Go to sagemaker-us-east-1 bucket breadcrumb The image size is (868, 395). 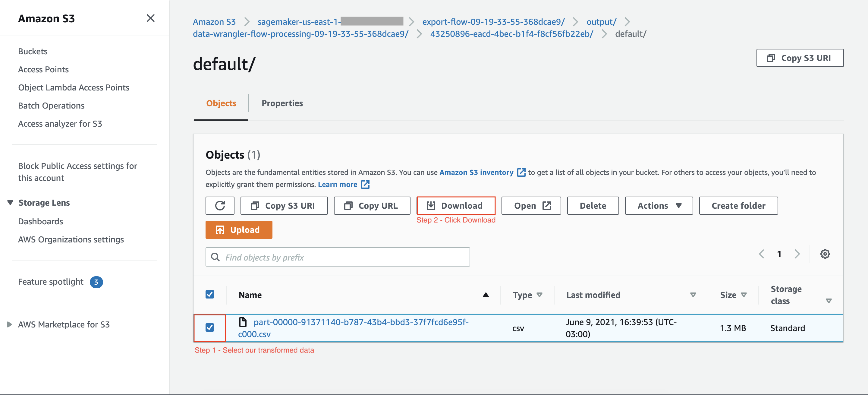pyautogui.click(x=330, y=22)
